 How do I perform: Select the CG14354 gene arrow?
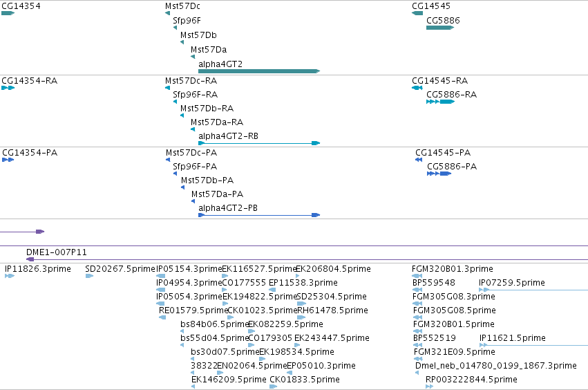coord(8,13)
